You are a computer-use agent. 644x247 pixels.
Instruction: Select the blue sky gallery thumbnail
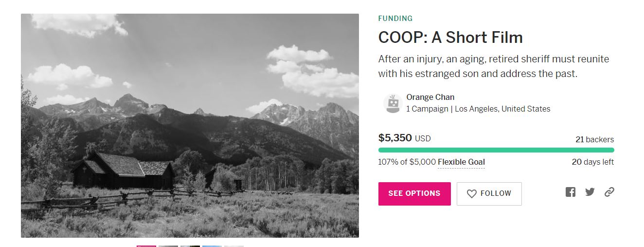[212, 246]
